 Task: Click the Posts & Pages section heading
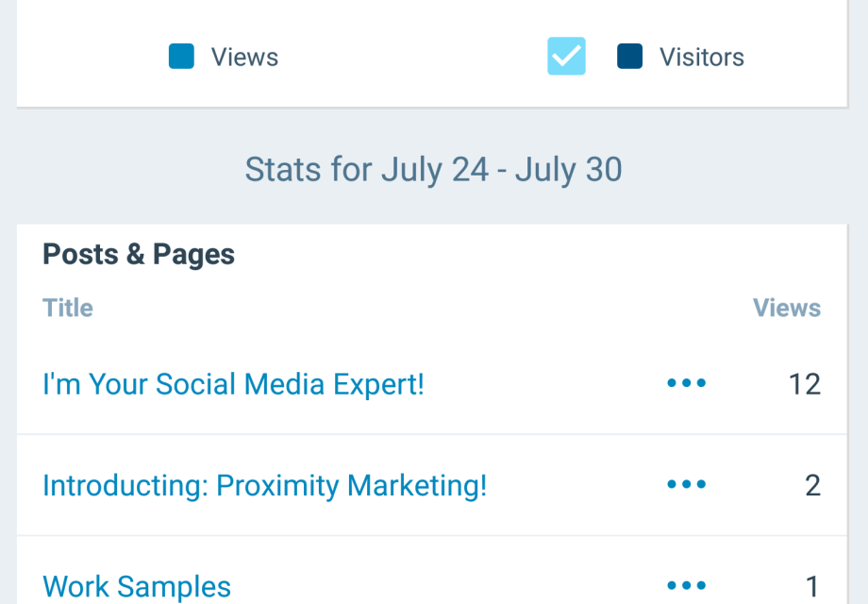pyautogui.click(x=139, y=255)
